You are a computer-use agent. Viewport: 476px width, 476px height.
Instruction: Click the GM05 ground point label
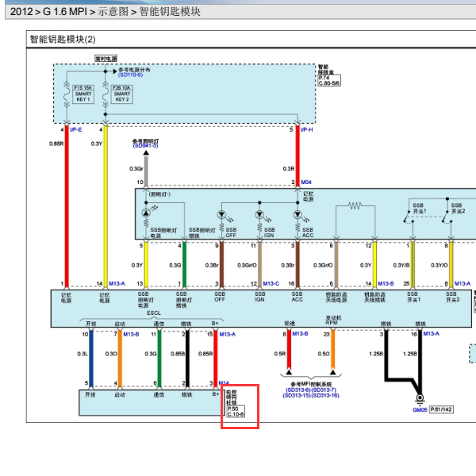click(420, 410)
